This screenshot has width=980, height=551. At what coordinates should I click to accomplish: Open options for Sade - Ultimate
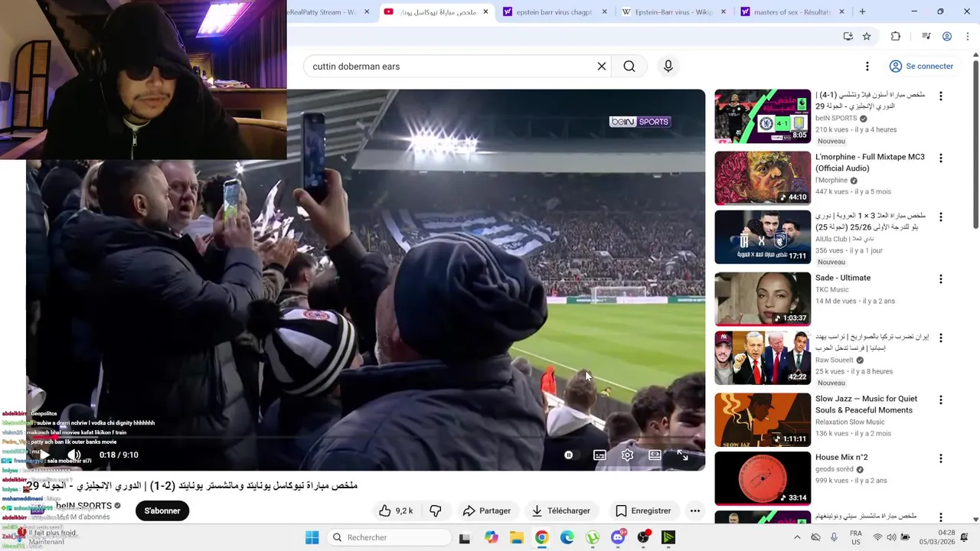[941, 279]
